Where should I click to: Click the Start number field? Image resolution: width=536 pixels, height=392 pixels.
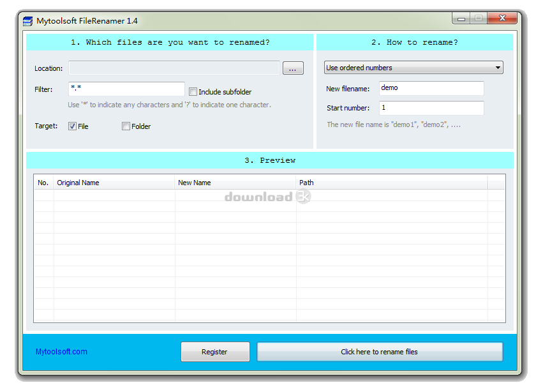(431, 108)
